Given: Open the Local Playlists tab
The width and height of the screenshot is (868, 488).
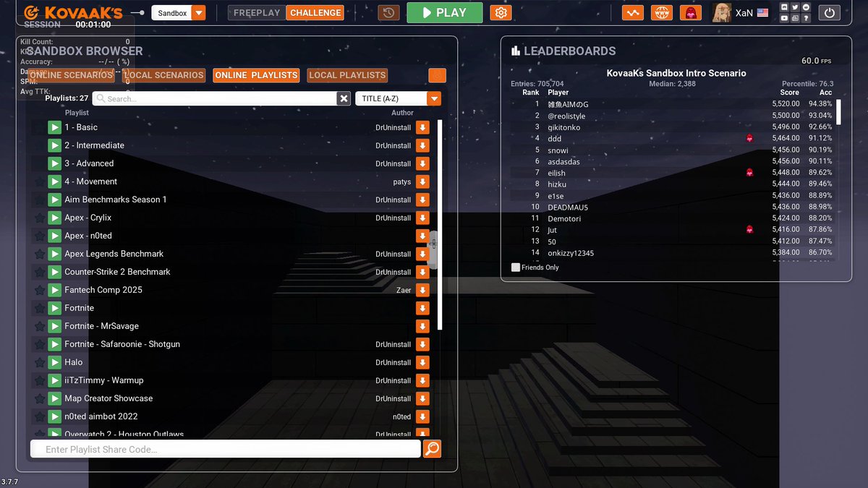Looking at the screenshot, I should coord(347,75).
